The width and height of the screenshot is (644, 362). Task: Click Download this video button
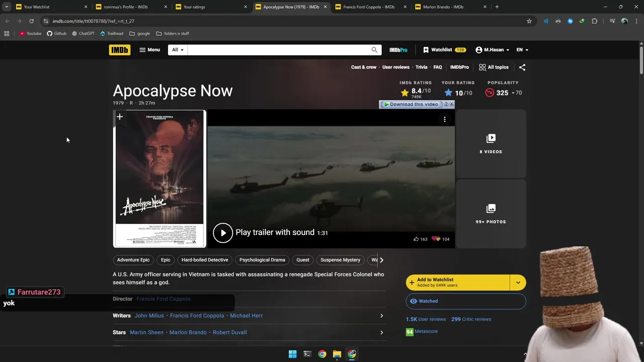(x=411, y=104)
